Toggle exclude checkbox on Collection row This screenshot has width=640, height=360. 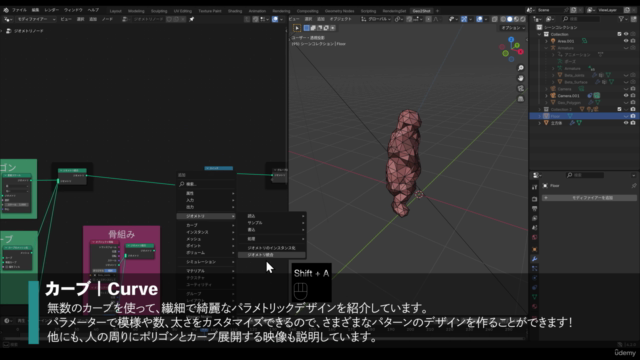(x=620, y=34)
